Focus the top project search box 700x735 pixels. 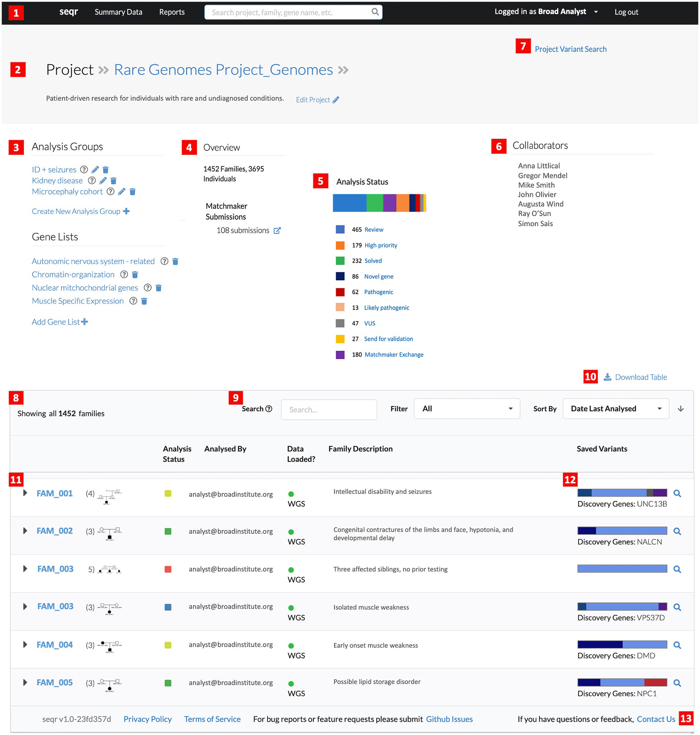coord(293,12)
